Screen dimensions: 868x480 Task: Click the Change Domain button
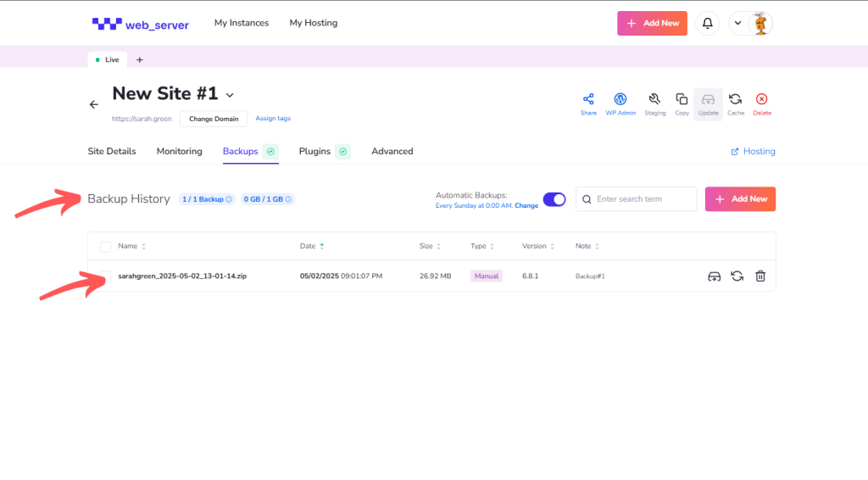214,119
